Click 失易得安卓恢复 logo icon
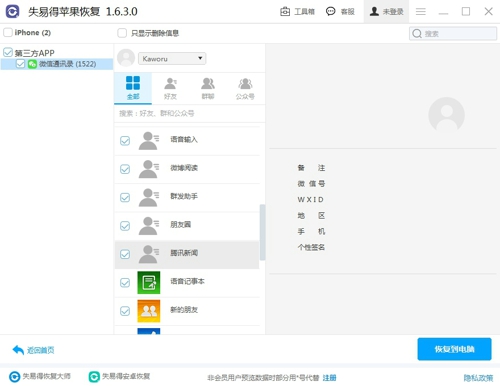The width and height of the screenshot is (500, 386). [94, 377]
